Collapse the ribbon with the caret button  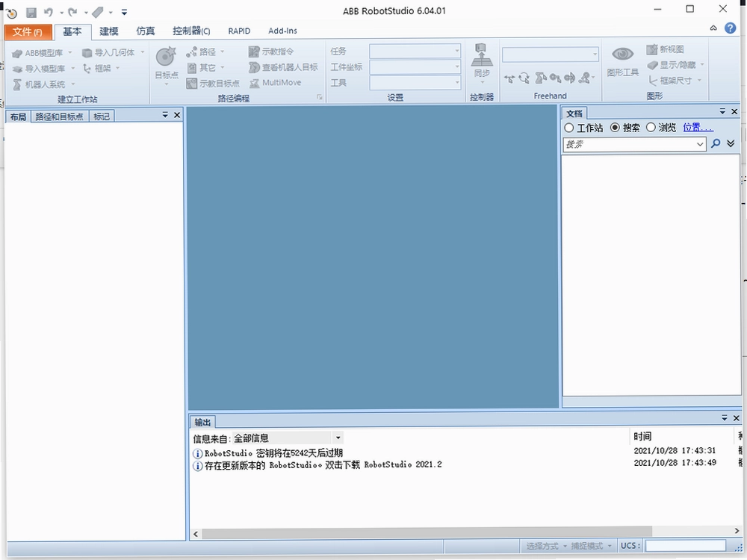(713, 28)
